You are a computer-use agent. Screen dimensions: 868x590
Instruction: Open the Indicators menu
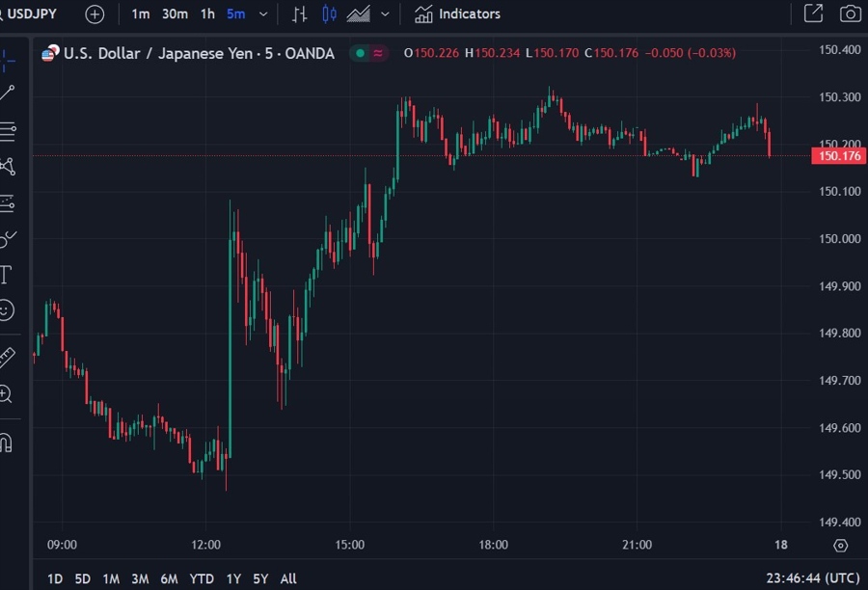457,13
